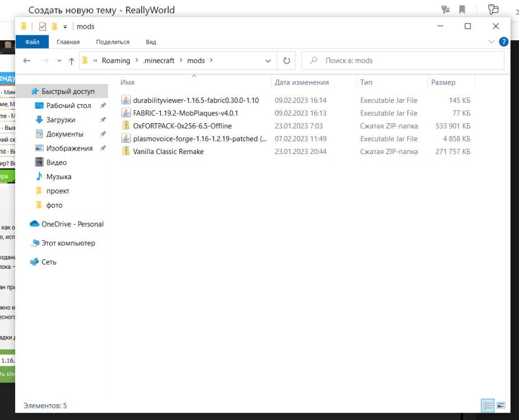Click the folder icon in address bar
This screenshot has width=519, height=420.
click(x=85, y=60)
